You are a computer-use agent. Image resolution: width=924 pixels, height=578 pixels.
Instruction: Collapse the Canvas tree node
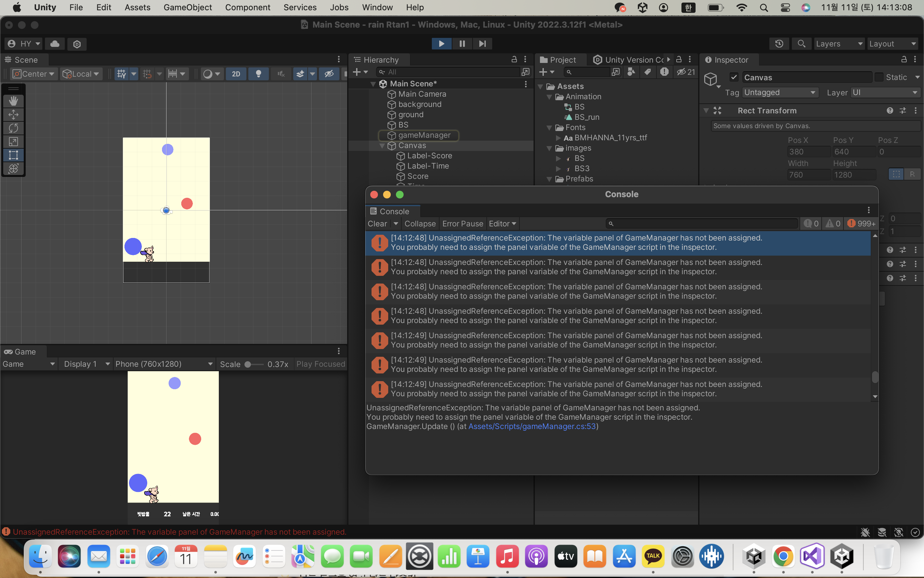(382, 146)
